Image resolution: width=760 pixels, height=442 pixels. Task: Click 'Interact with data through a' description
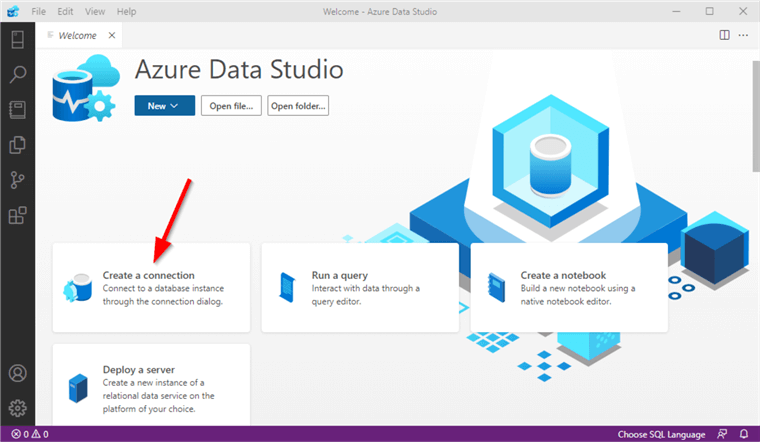point(365,288)
